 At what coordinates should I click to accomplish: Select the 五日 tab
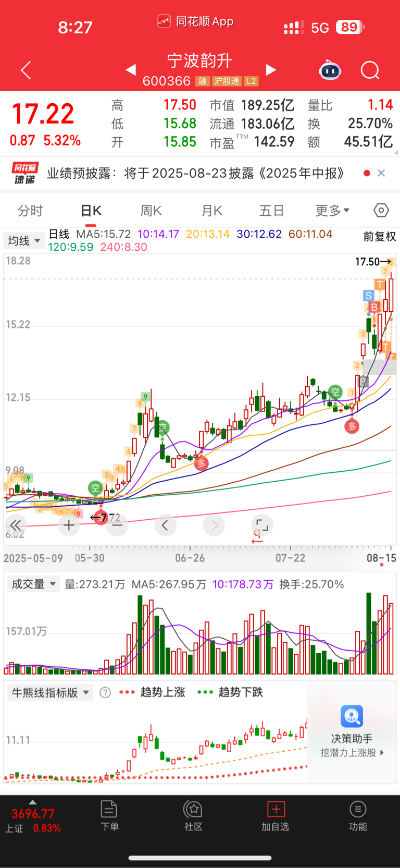tap(272, 211)
